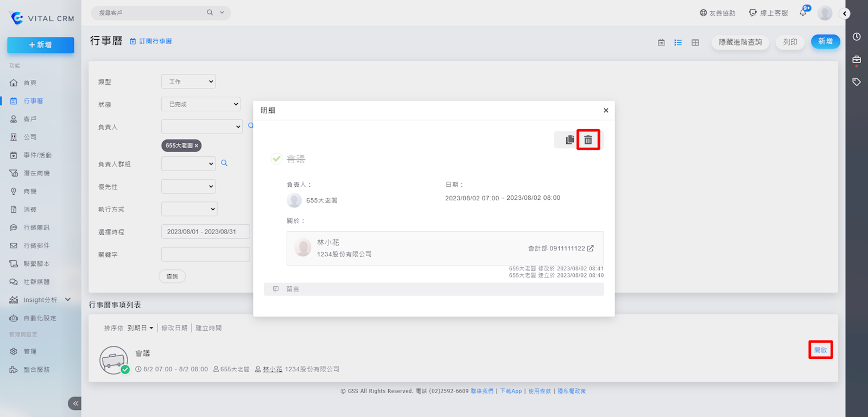The height and width of the screenshot is (417, 868).
Task: Toggle the meeting's completed checkmark
Action: coord(277,159)
